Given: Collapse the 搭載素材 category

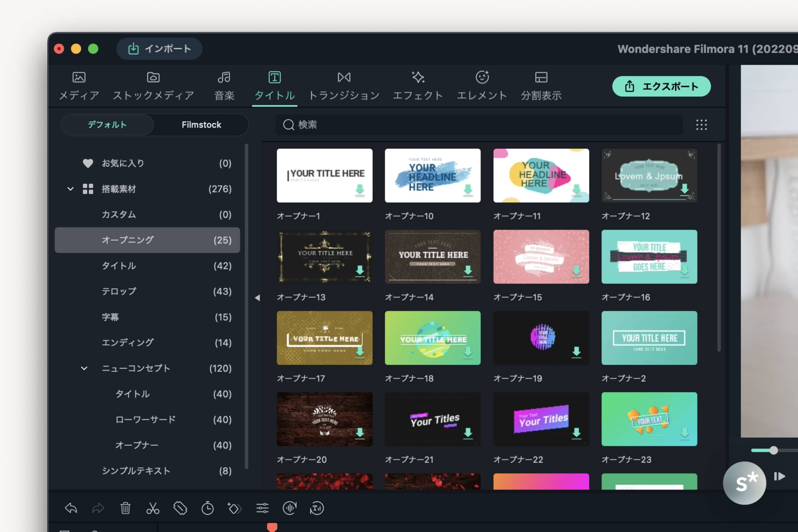Looking at the screenshot, I should click(70, 189).
